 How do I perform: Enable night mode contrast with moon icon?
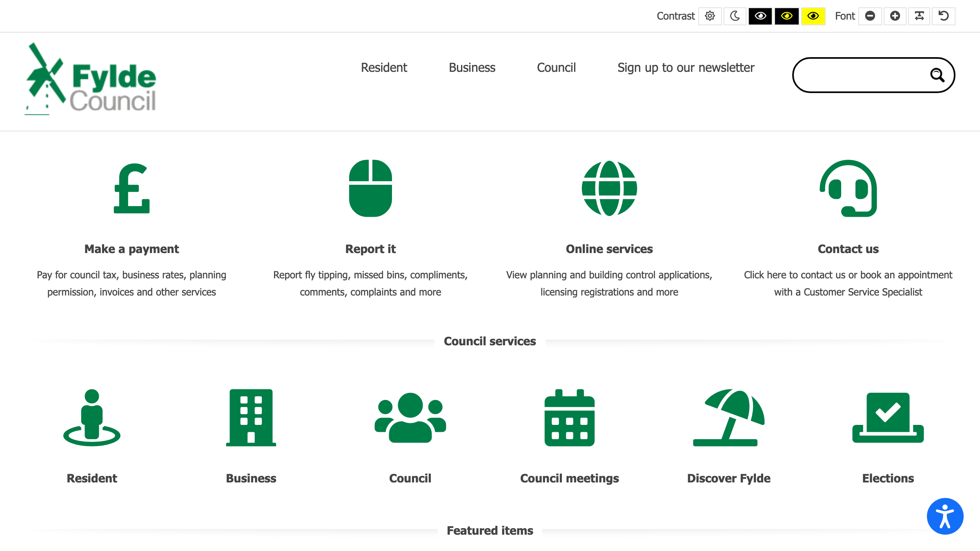coord(735,16)
